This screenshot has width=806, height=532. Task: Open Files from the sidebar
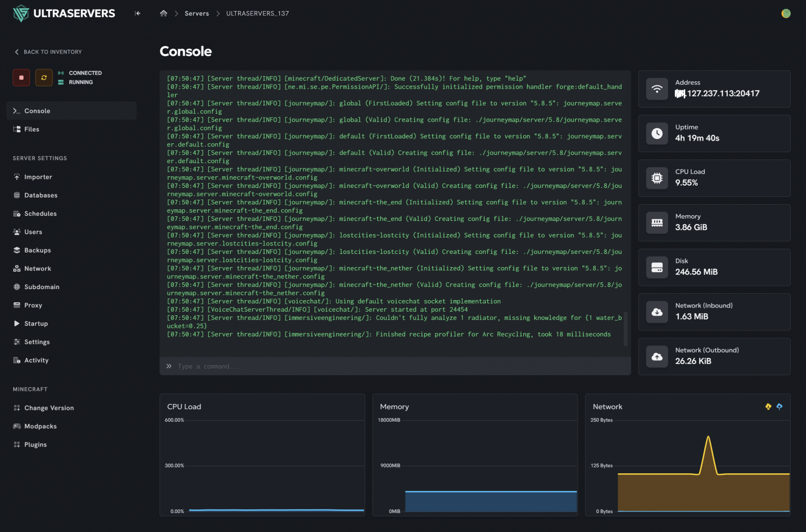[32, 129]
